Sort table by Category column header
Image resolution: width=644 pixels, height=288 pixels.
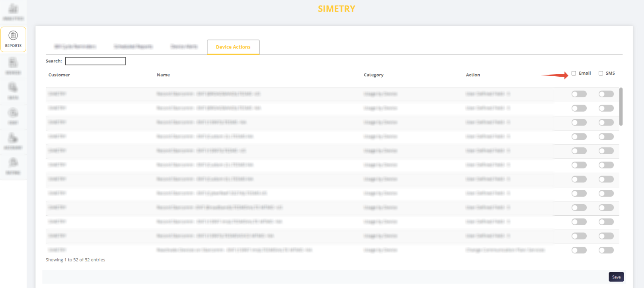tap(374, 75)
